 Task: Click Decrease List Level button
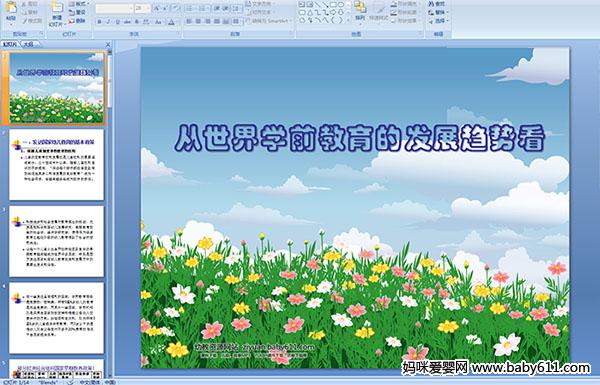217,8
